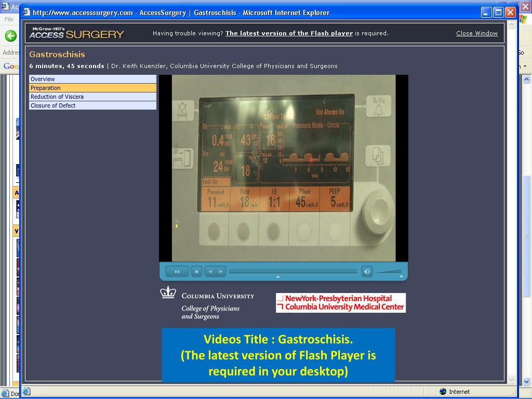Go to Closure of Defect chapter
Viewport: 532px width, 399px height.
(92, 105)
